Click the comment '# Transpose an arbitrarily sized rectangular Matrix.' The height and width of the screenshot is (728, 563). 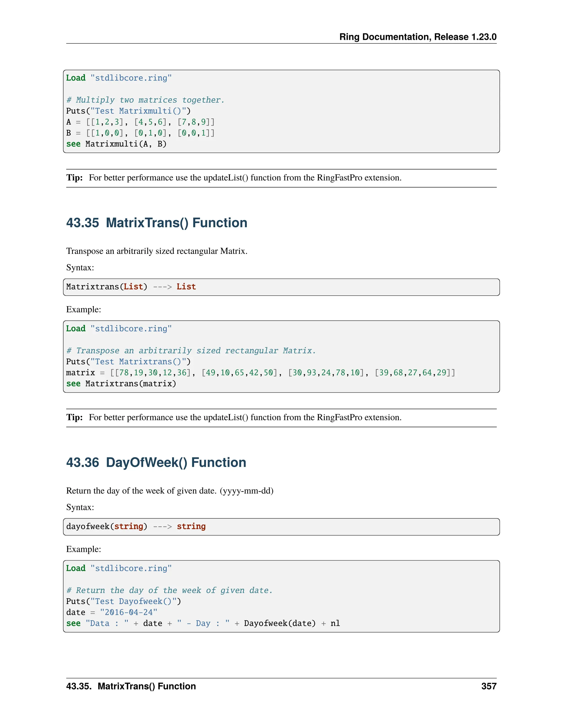pyautogui.click(x=191, y=351)
